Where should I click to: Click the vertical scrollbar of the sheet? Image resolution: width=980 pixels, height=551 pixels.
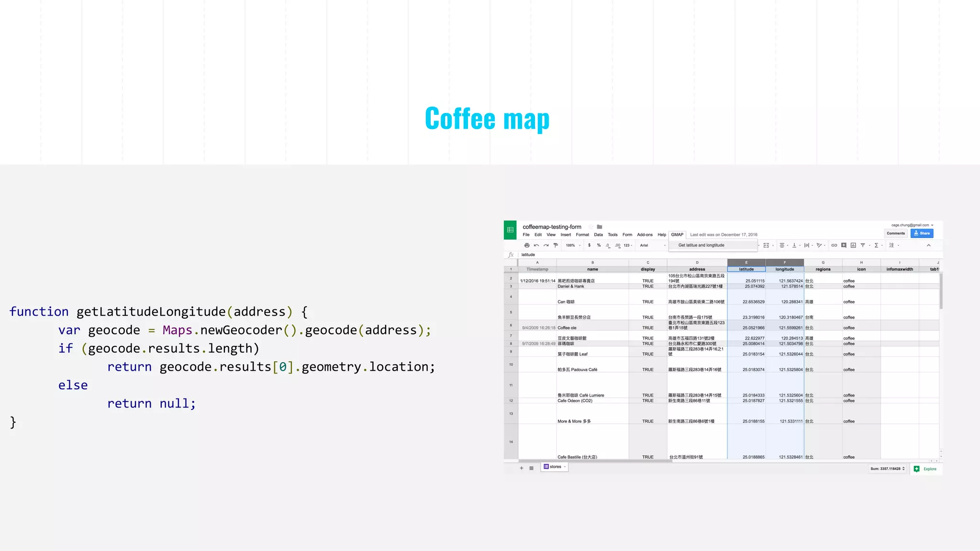pos(941,291)
